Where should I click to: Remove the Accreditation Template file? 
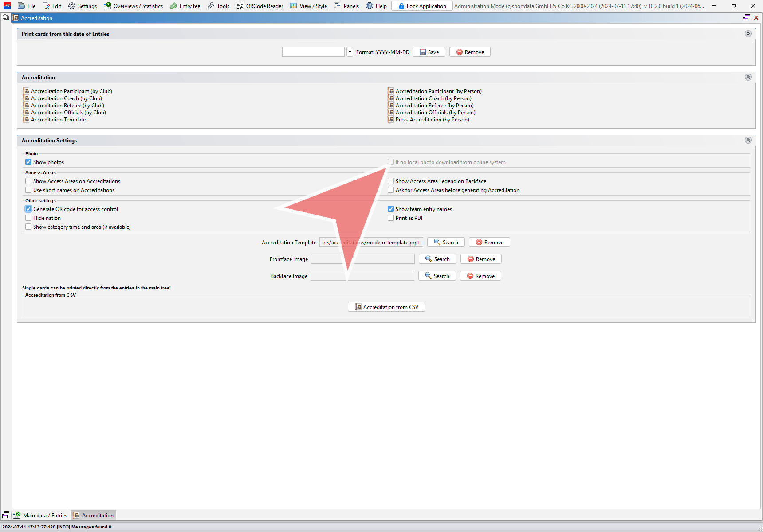[489, 243]
